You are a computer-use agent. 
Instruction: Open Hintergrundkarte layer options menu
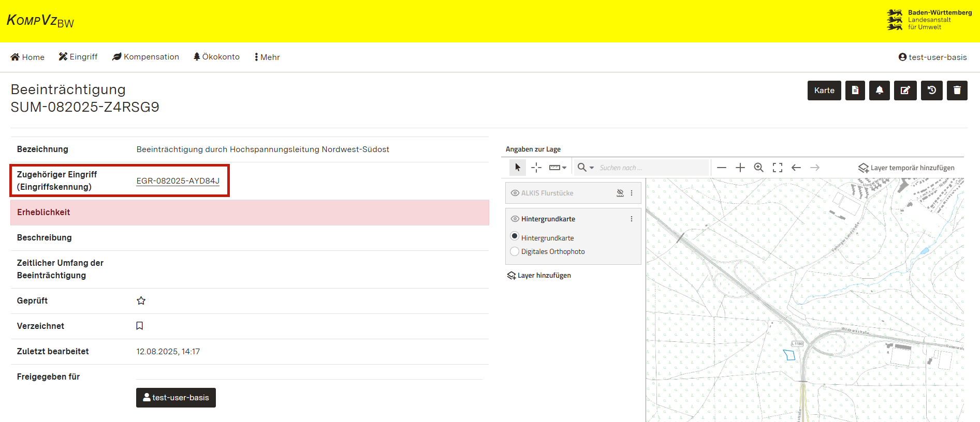click(631, 219)
